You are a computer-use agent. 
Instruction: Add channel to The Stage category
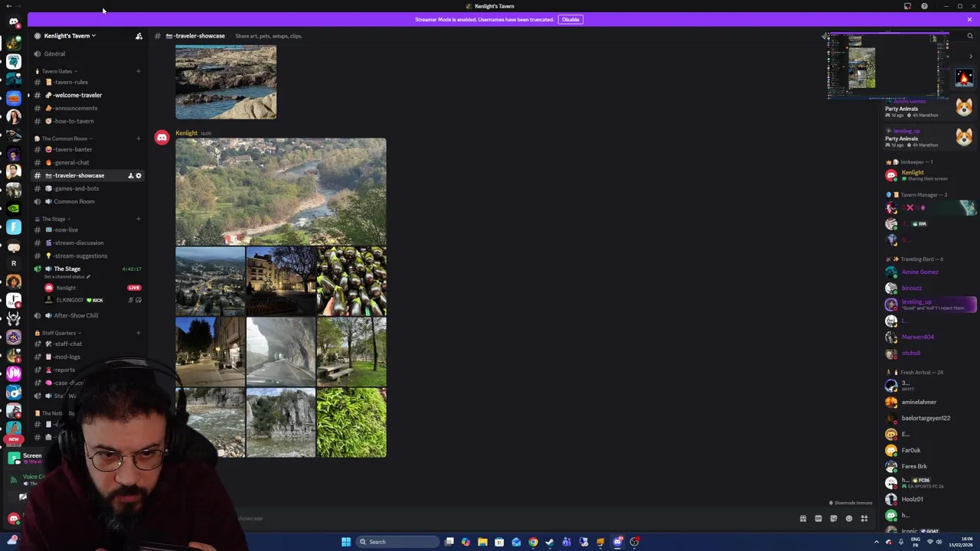[139, 219]
